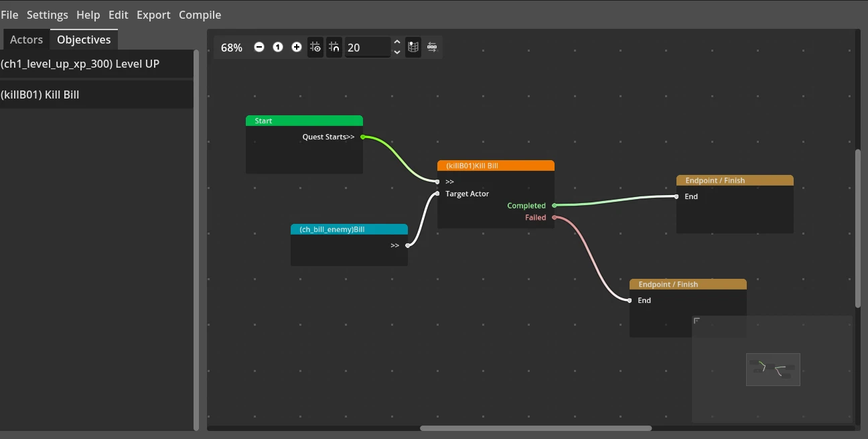Increase grid size with the up stepper arrow
The width and height of the screenshot is (868, 439).
point(396,42)
